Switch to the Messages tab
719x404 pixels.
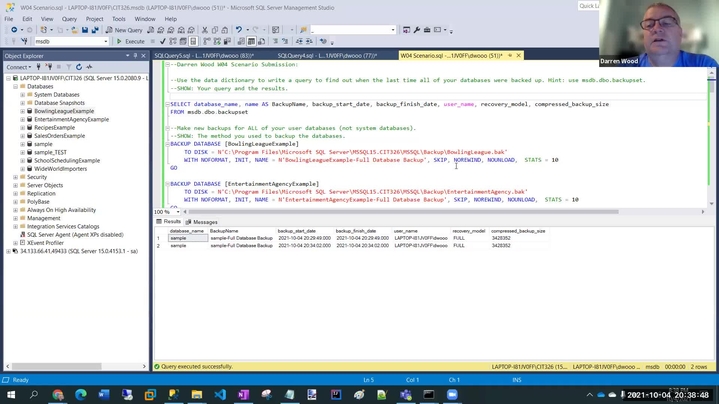click(x=204, y=222)
